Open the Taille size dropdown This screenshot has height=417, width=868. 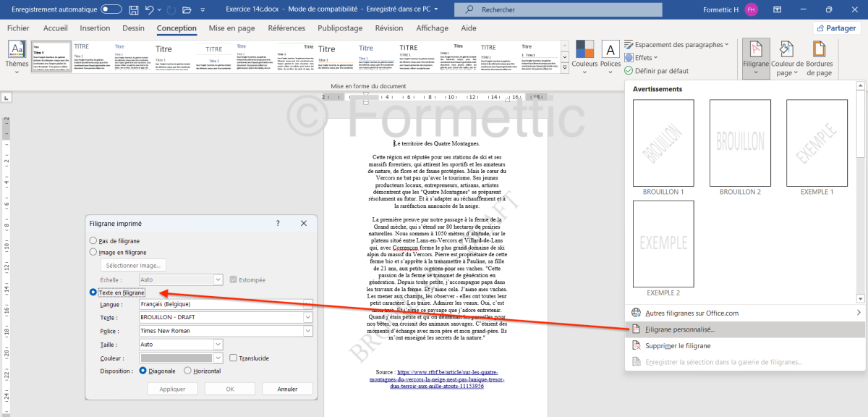point(218,345)
